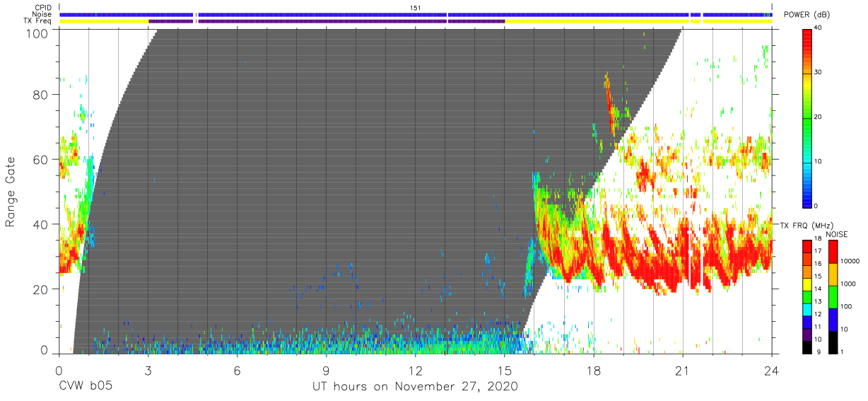Click the blue Noise bar near hour 9
The height and width of the screenshot is (401, 868).
pos(322,14)
